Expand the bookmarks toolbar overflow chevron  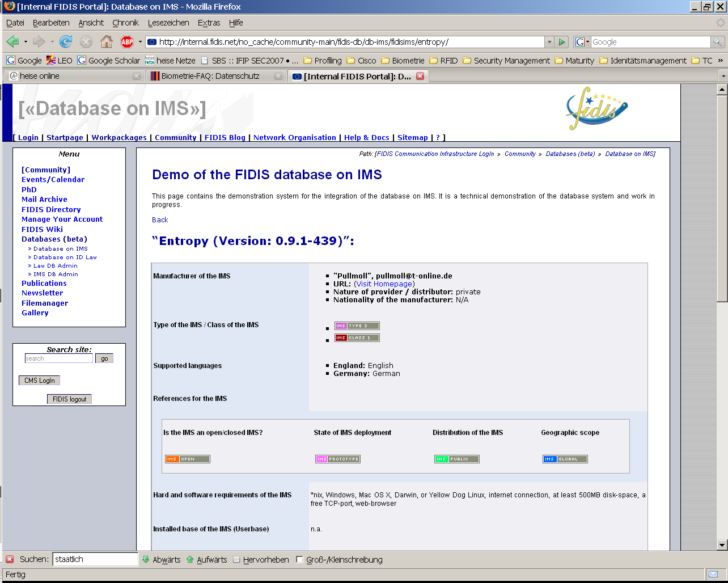721,61
